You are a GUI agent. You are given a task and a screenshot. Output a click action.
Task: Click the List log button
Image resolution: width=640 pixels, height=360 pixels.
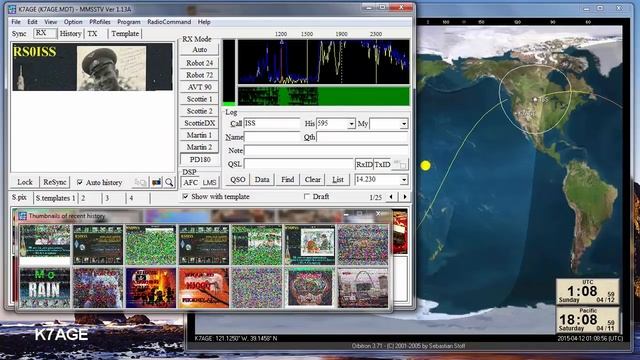[338, 180]
